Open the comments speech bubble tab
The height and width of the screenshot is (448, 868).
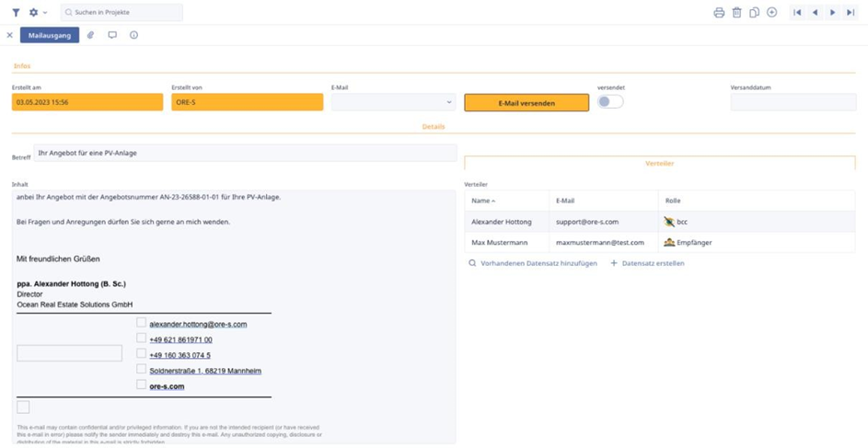coord(112,35)
